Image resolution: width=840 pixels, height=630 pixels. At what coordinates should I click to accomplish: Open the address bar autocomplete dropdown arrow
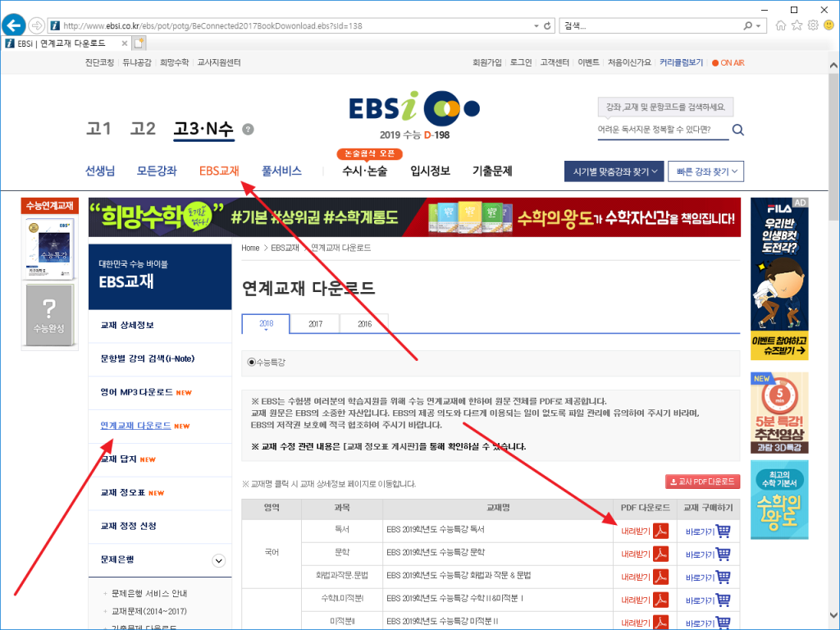pyautogui.click(x=537, y=25)
